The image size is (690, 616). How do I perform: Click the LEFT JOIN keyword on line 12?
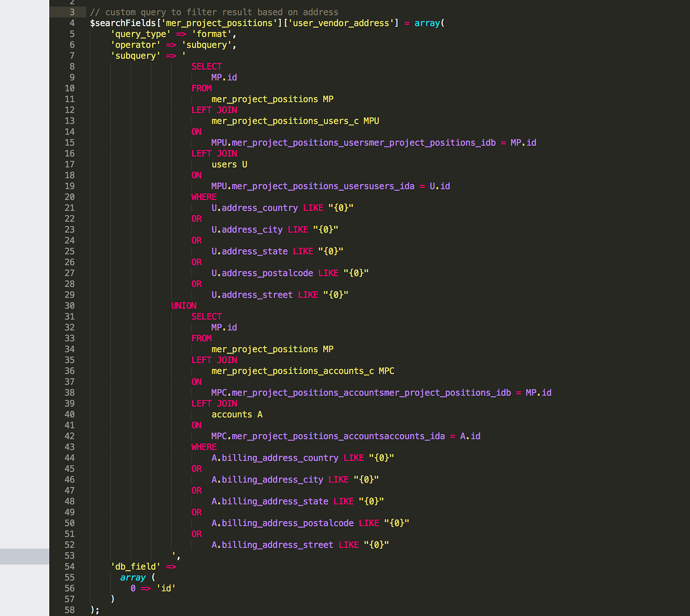[214, 110]
